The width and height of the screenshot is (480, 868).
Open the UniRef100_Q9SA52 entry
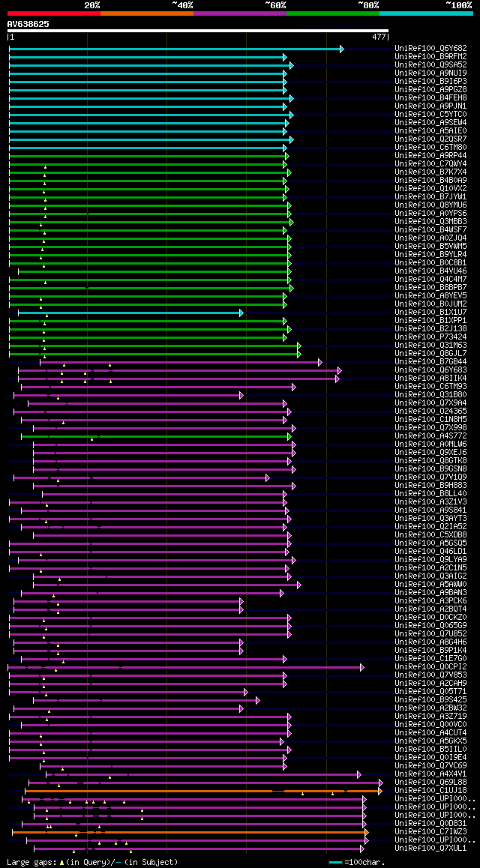click(x=430, y=65)
